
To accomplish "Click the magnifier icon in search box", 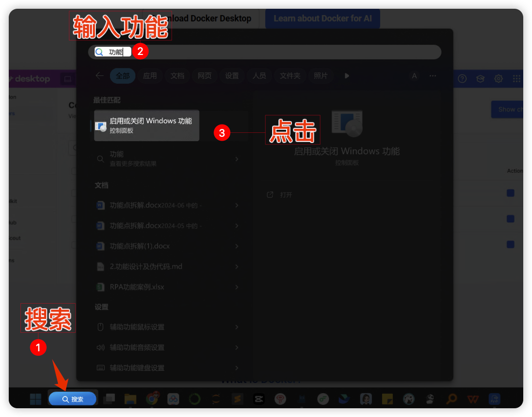I will click(99, 52).
